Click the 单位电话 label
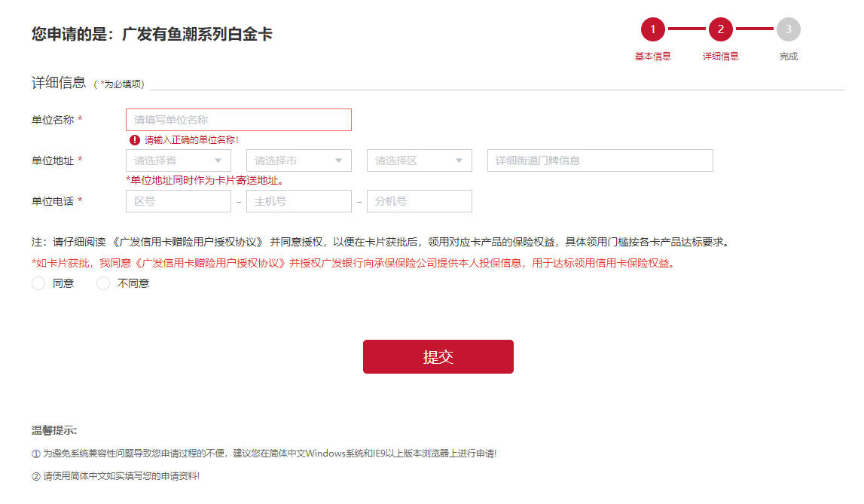864x504 pixels. pyautogui.click(x=52, y=201)
